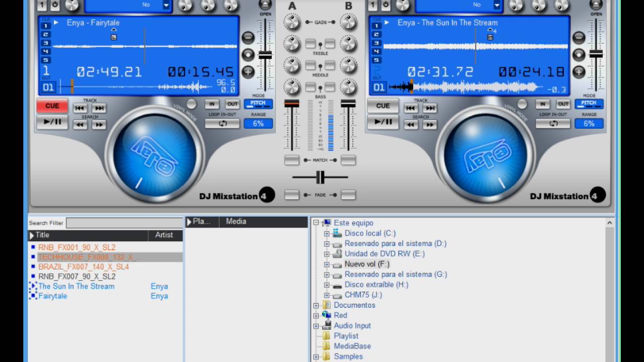Click right deck pitch slider handle
644x362 pixels.
click(x=596, y=54)
